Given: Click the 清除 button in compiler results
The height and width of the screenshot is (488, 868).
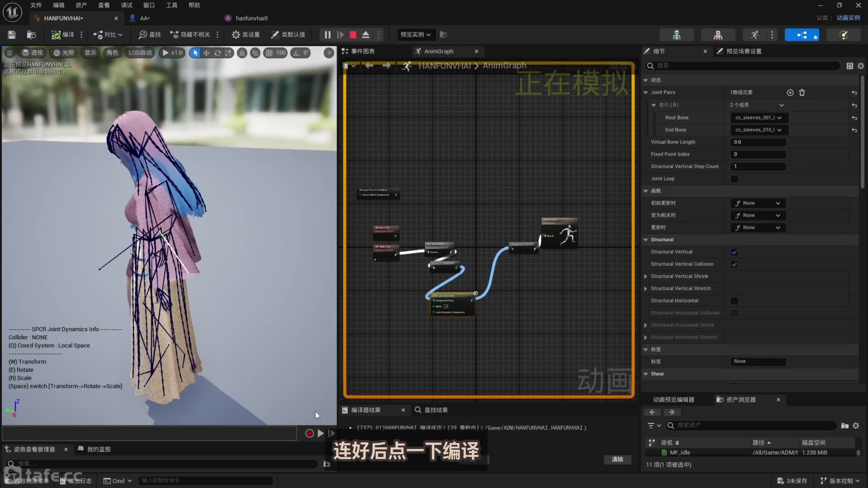Looking at the screenshot, I should click(617, 459).
